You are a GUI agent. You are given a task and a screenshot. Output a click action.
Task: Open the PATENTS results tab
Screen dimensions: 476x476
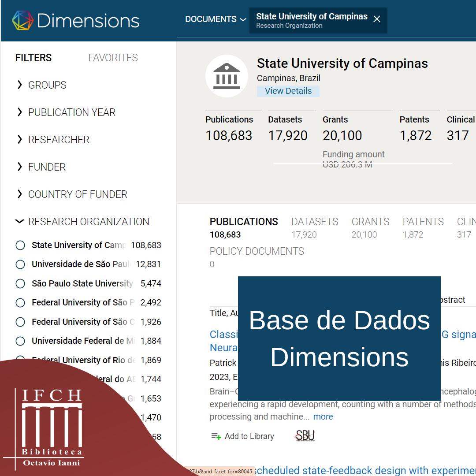click(423, 228)
